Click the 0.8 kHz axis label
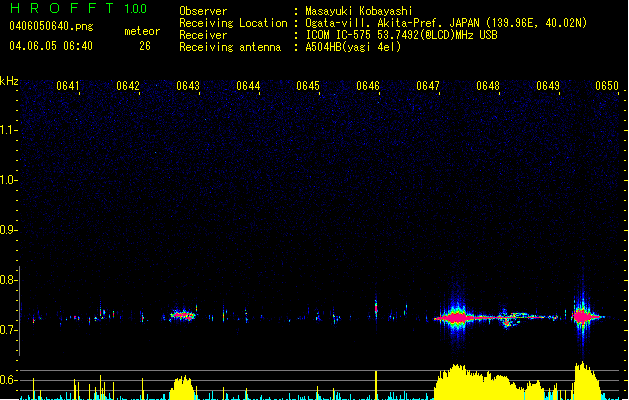629x400 pixels. [9, 280]
